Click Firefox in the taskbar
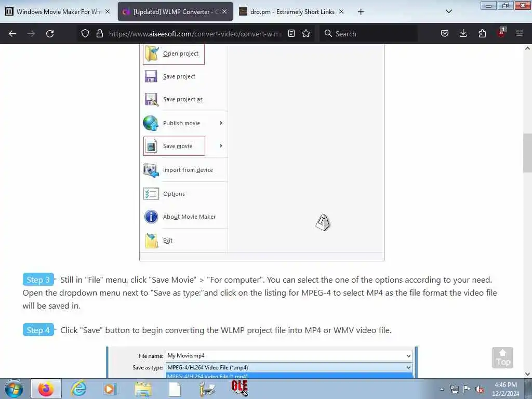532x399 pixels. point(46,389)
